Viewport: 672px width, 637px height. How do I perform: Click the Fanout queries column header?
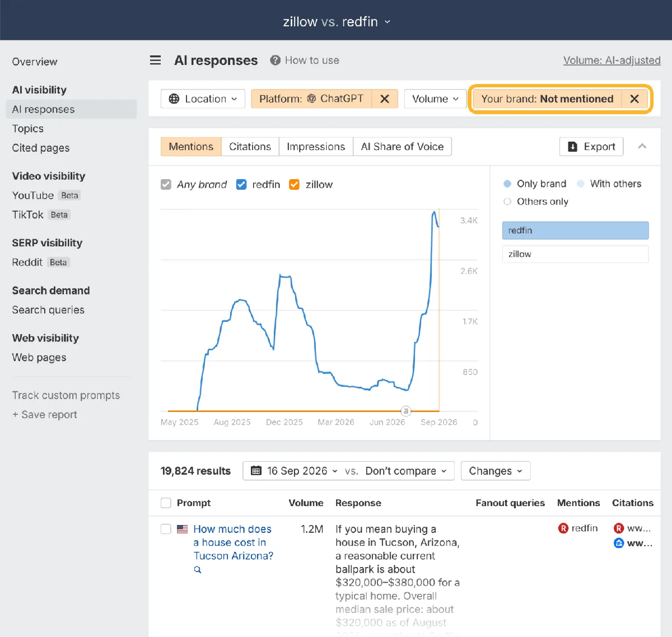(x=510, y=503)
